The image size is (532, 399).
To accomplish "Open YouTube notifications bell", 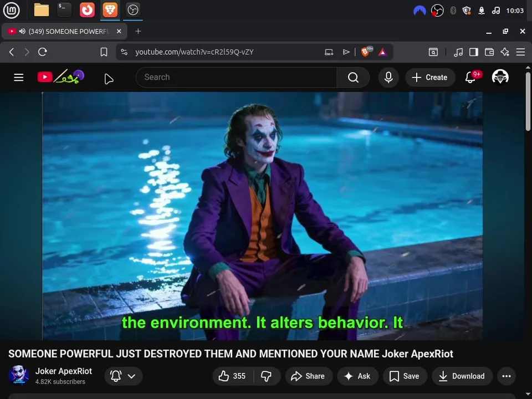I will (470, 78).
